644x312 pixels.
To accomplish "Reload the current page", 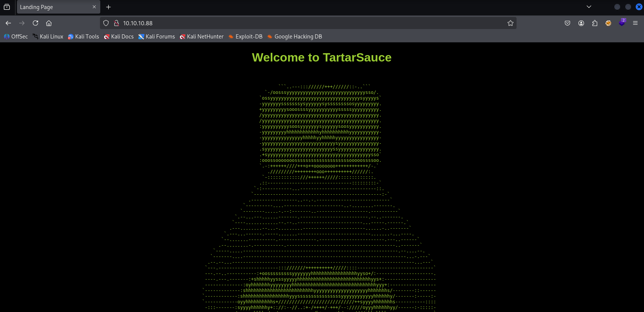I will click(x=35, y=23).
